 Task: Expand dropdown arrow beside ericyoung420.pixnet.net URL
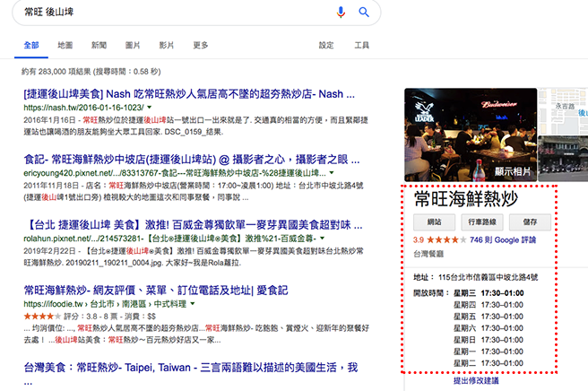point(332,170)
